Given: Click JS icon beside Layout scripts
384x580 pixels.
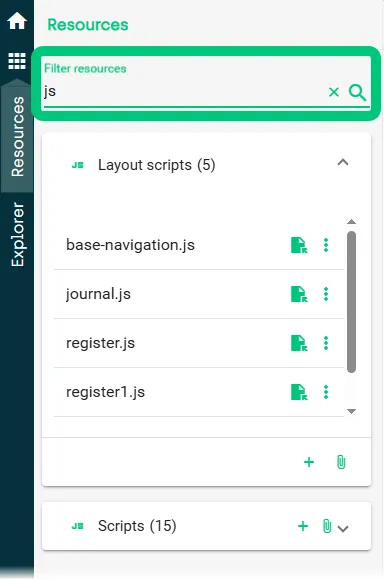Looking at the screenshot, I should tap(77, 165).
